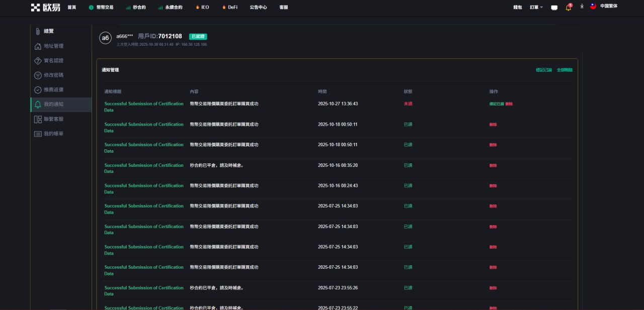Image resolution: width=644 pixels, height=310 pixels.
Task: Click the download arrow icon in header
Action: click(582, 7)
